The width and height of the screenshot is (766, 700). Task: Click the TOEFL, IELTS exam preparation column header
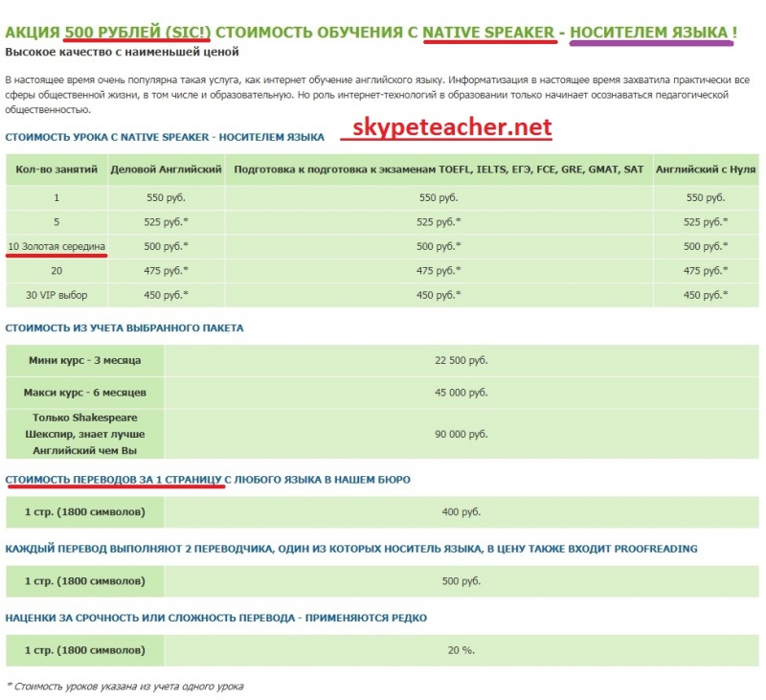coord(439,169)
